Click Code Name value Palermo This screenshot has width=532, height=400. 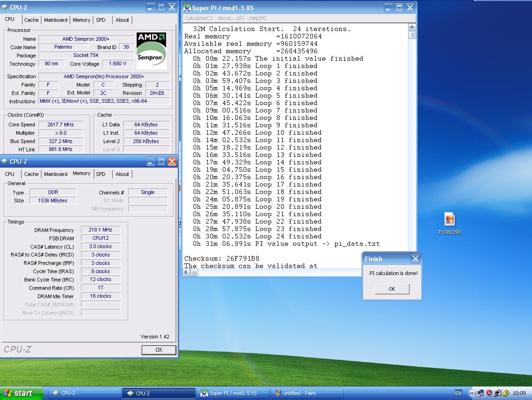pos(63,47)
